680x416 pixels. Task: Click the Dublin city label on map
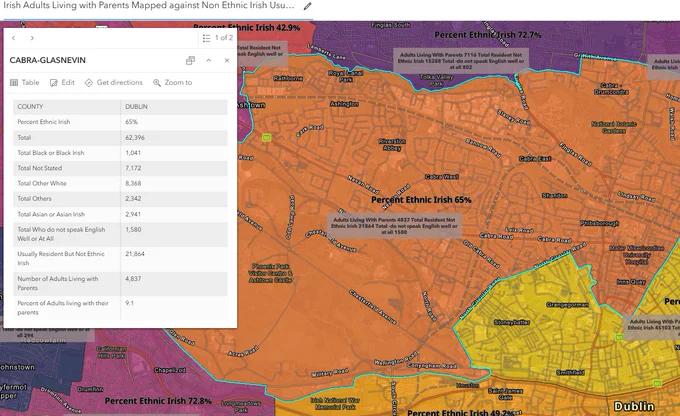pyautogui.click(x=634, y=406)
